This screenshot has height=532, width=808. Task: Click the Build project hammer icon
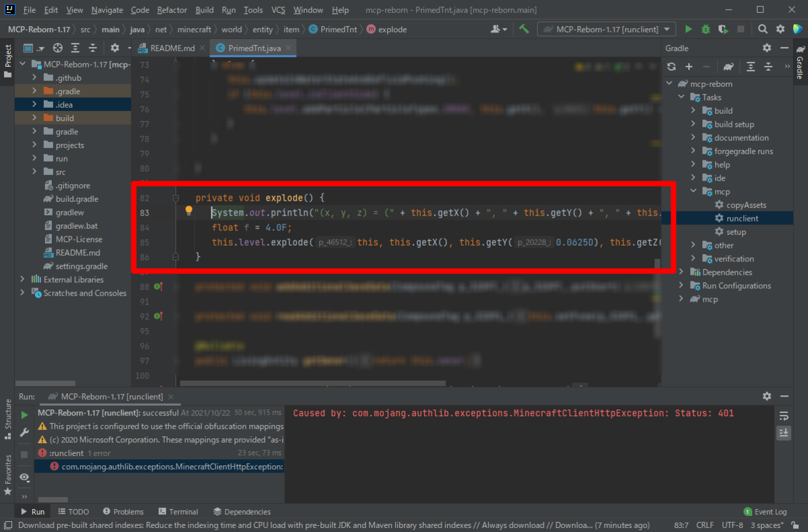pos(524,30)
